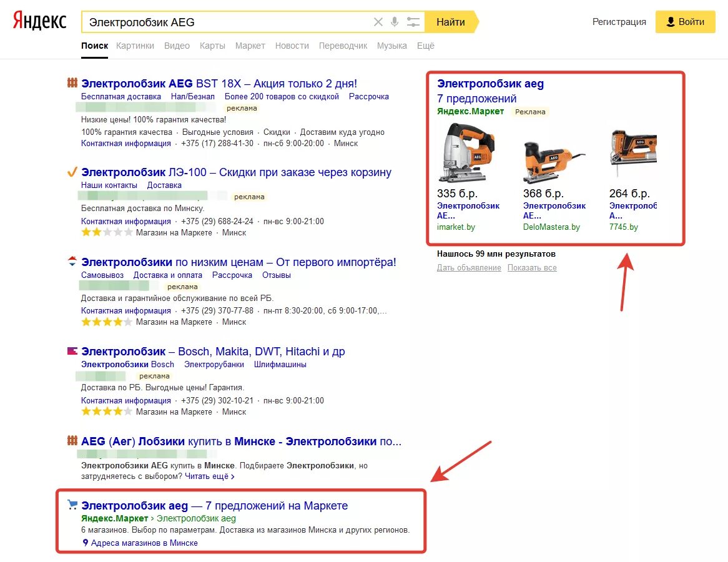Open Электролобзик – Bosch, Makita, DWT ad
The image size is (728, 562).
tap(213, 352)
